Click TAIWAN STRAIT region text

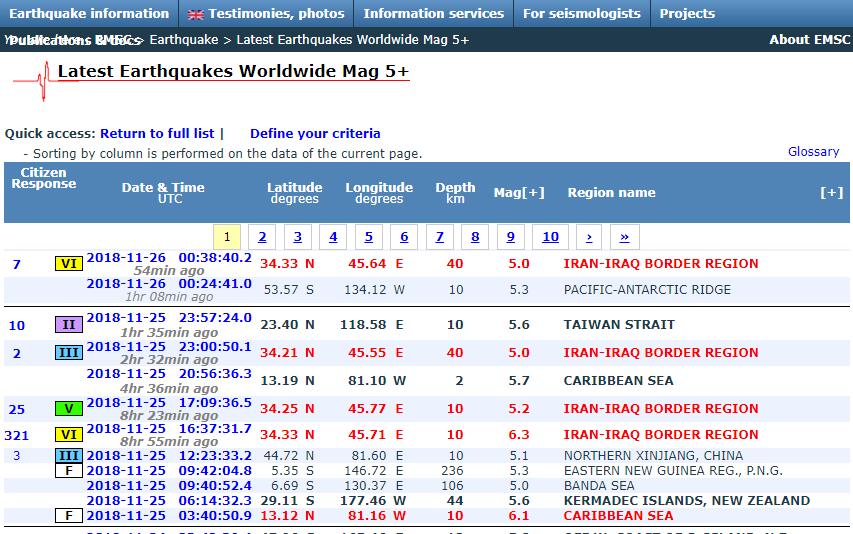click(x=619, y=325)
